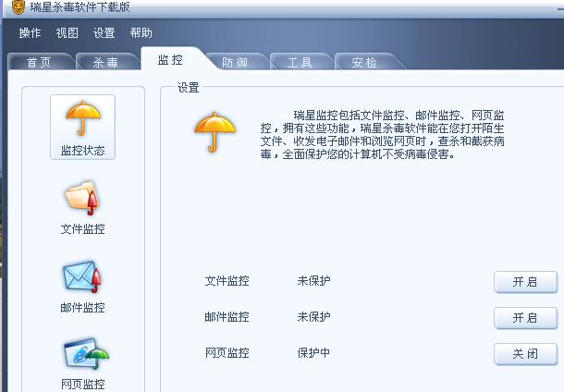The width and height of the screenshot is (564, 392).
Task: Switch to the 防御 tab
Action: (x=235, y=62)
